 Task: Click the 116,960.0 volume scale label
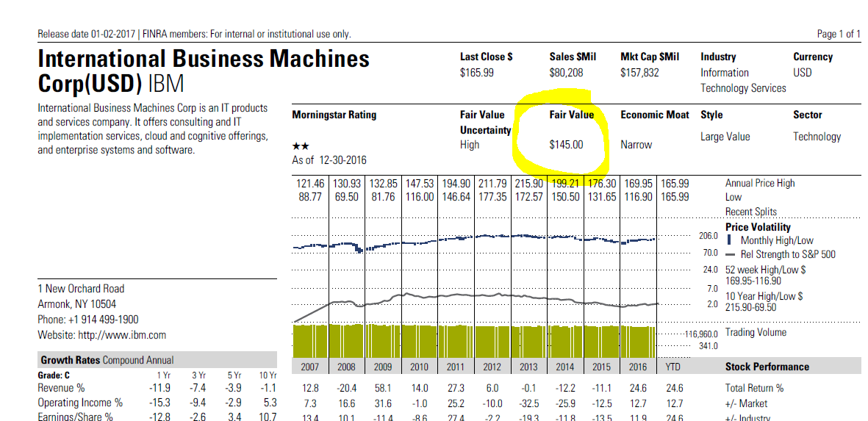701,335
